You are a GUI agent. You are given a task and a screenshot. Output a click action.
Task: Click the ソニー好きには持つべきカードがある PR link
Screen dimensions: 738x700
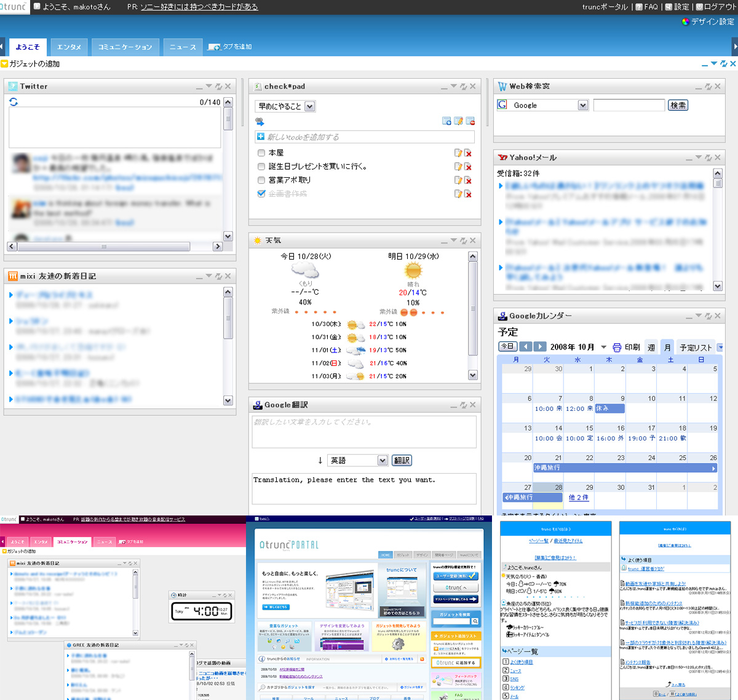click(199, 7)
